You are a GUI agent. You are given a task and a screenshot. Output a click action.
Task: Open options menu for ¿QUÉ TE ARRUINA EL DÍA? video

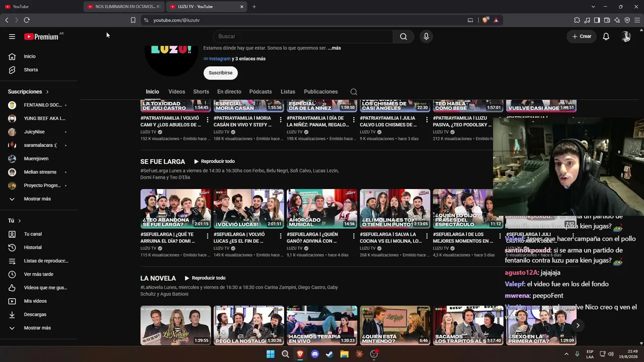(207, 236)
